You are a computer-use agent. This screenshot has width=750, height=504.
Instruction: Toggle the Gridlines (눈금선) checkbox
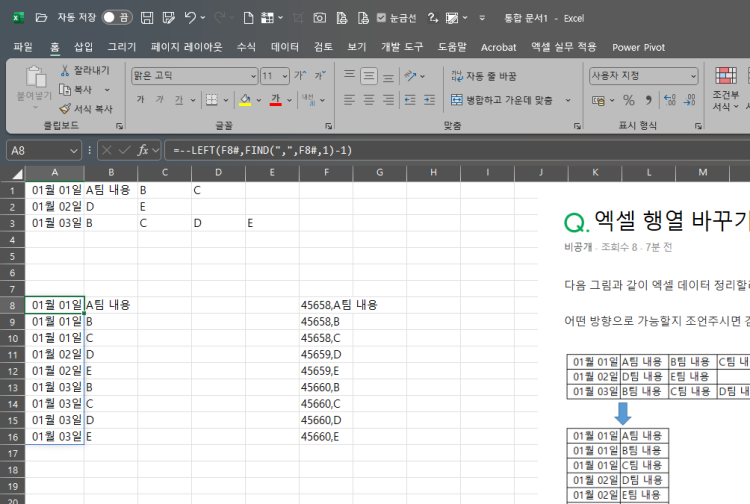381,18
